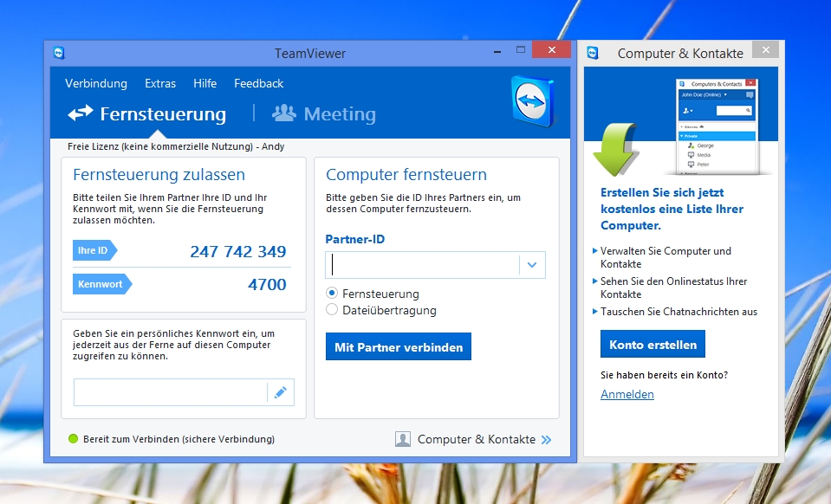The width and height of the screenshot is (831, 504).
Task: Close the Computer & Kontakte window
Action: pyautogui.click(x=765, y=49)
